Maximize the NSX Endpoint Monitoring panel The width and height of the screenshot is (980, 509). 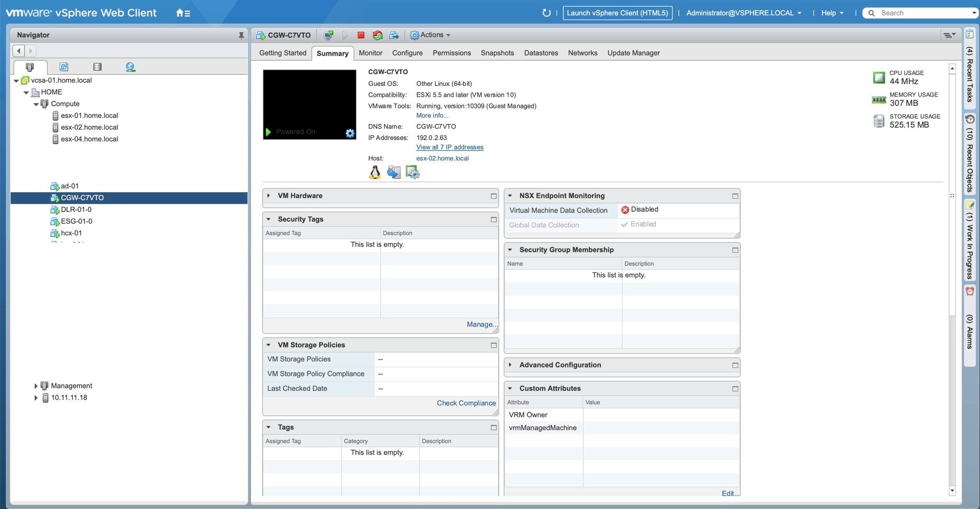tap(735, 196)
